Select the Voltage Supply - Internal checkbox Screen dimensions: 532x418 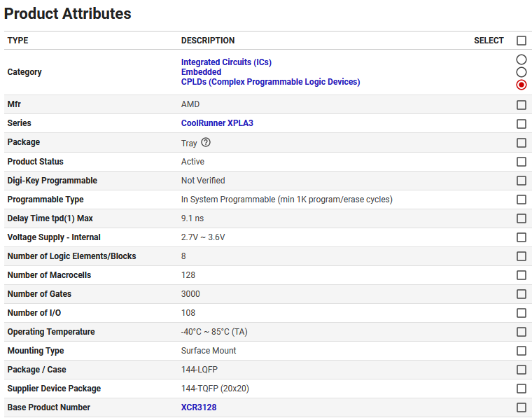[521, 237]
